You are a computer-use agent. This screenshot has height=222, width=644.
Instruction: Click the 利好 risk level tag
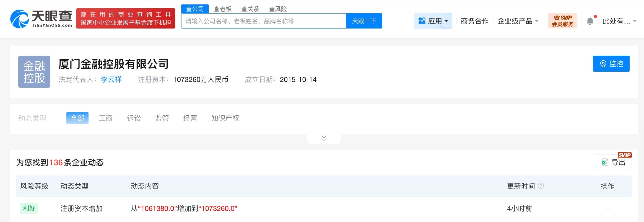pyautogui.click(x=29, y=208)
